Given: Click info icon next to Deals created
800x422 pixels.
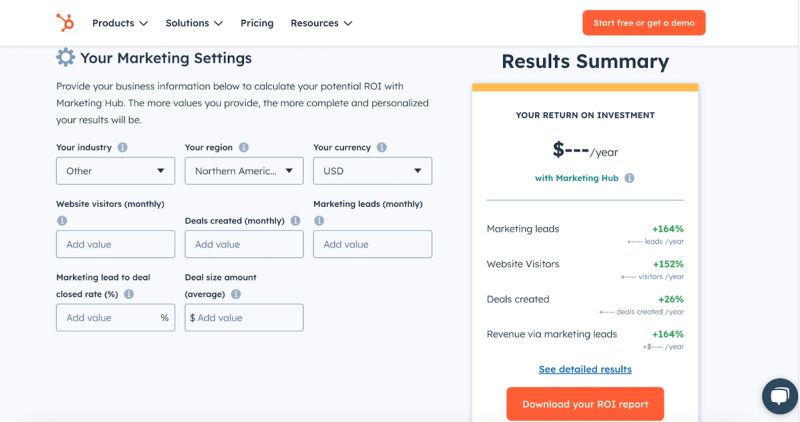Looking at the screenshot, I should click(x=295, y=221).
